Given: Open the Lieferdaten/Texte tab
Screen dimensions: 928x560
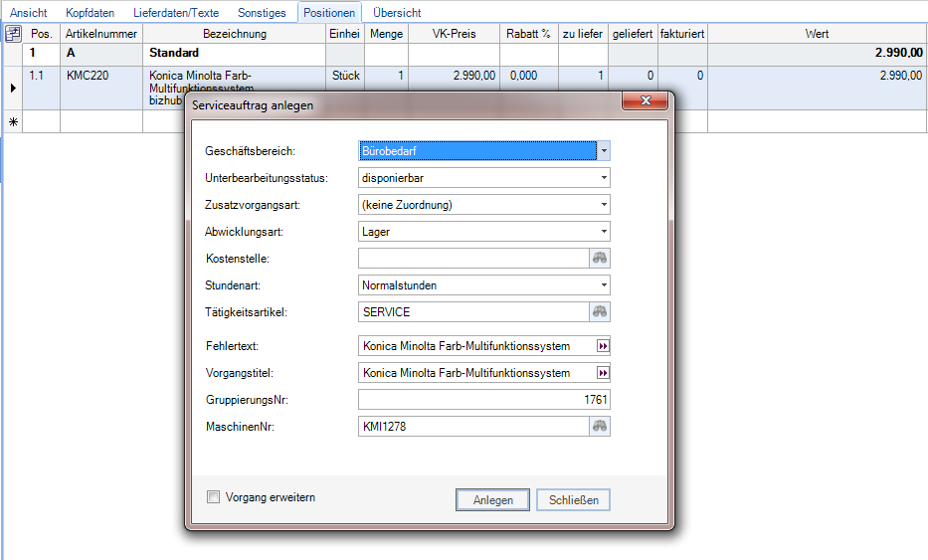Looking at the screenshot, I should 176,13.
